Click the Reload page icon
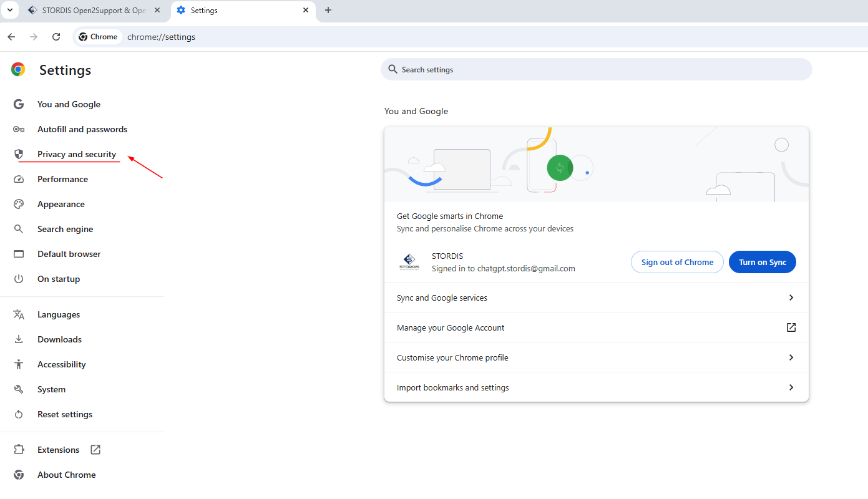The height and width of the screenshot is (499, 868). pyautogui.click(x=56, y=37)
